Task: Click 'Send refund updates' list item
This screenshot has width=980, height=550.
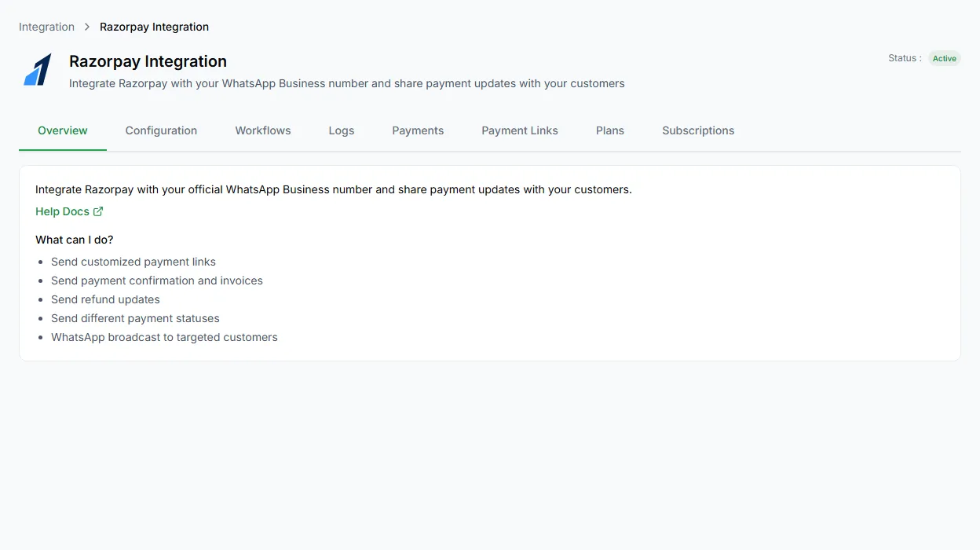Action: pos(105,299)
